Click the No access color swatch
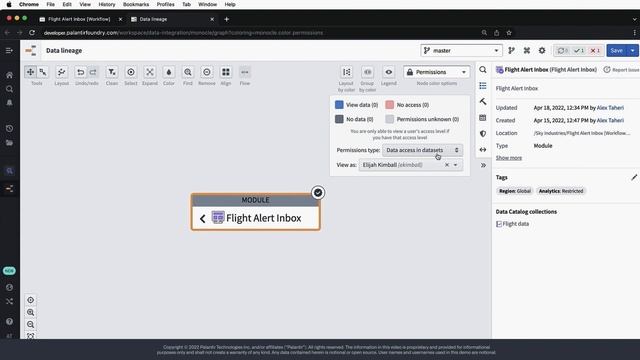Viewport: 640px width, 360px height. click(390, 105)
